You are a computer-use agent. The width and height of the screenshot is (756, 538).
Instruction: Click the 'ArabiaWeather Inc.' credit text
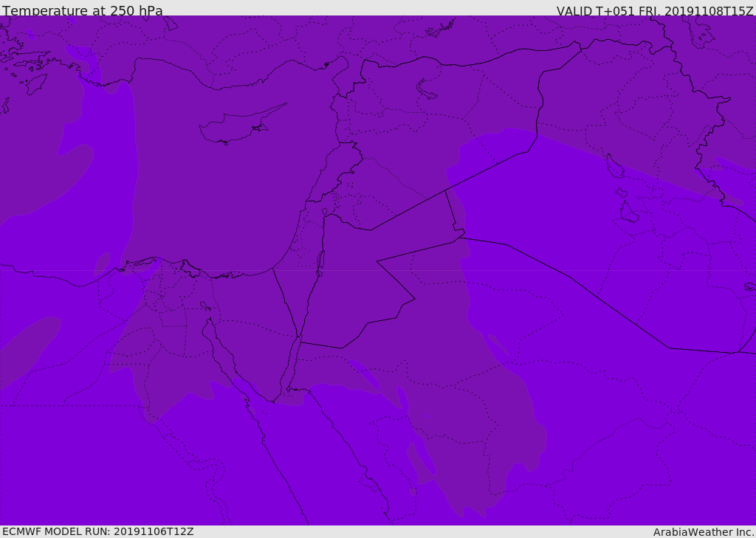pyautogui.click(x=704, y=532)
